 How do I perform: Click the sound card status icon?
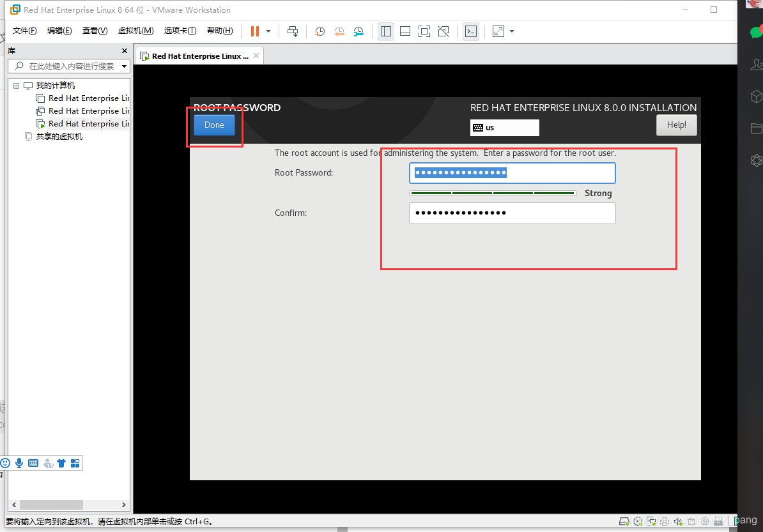click(x=678, y=521)
